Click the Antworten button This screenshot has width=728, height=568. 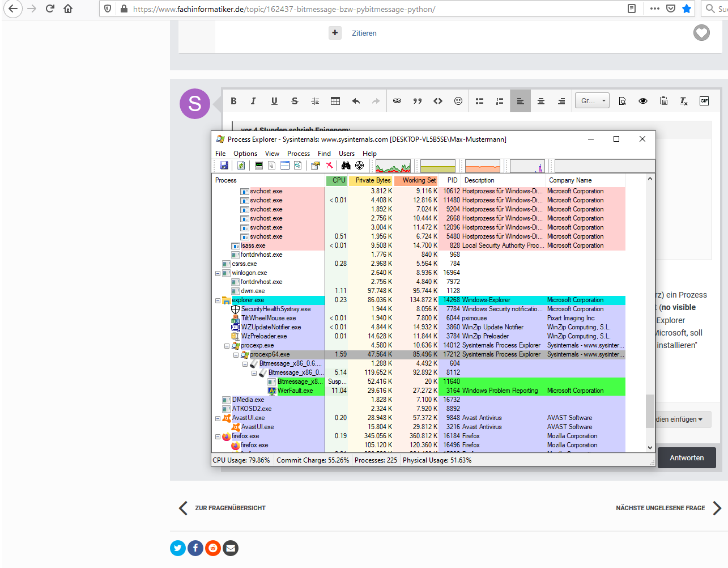click(x=687, y=457)
